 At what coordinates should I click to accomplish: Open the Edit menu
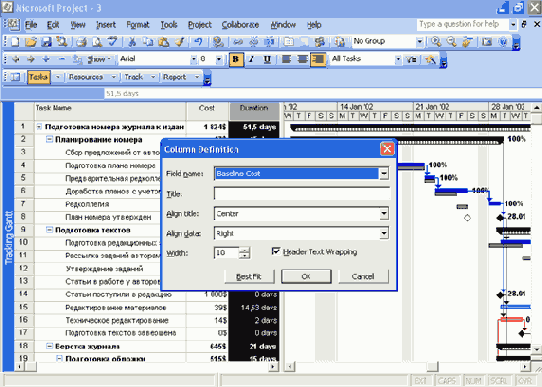tap(53, 25)
